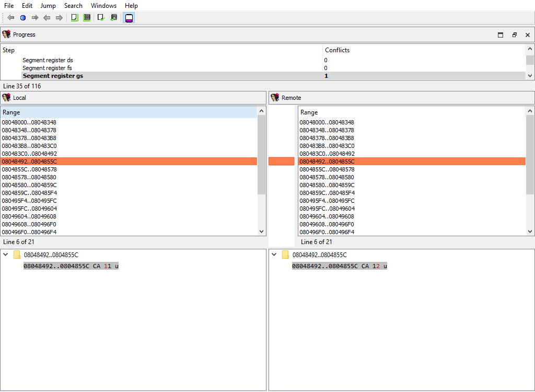Click the grey right arrow beside blue circle
535x392 pixels.
coord(35,18)
